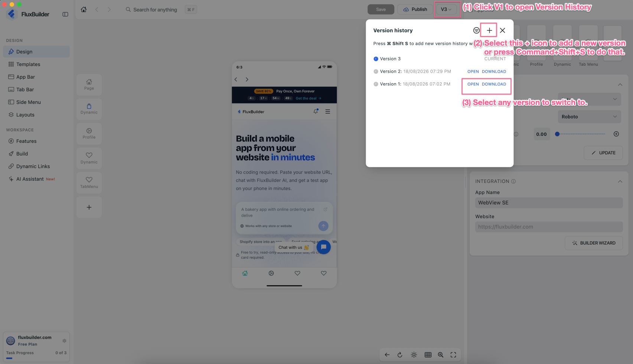The height and width of the screenshot is (364, 633).
Task: Tap the home tab icon in the phone's bottom bar
Action: (245, 273)
